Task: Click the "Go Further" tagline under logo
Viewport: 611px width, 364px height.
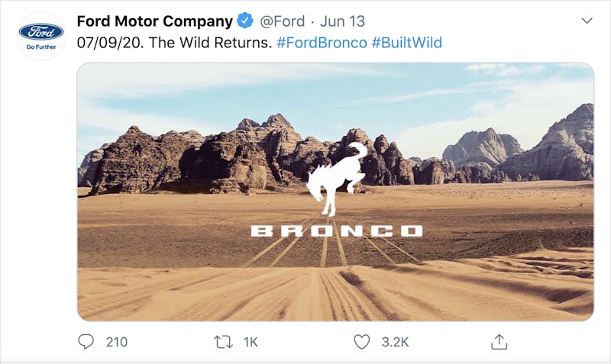Action: click(40, 46)
